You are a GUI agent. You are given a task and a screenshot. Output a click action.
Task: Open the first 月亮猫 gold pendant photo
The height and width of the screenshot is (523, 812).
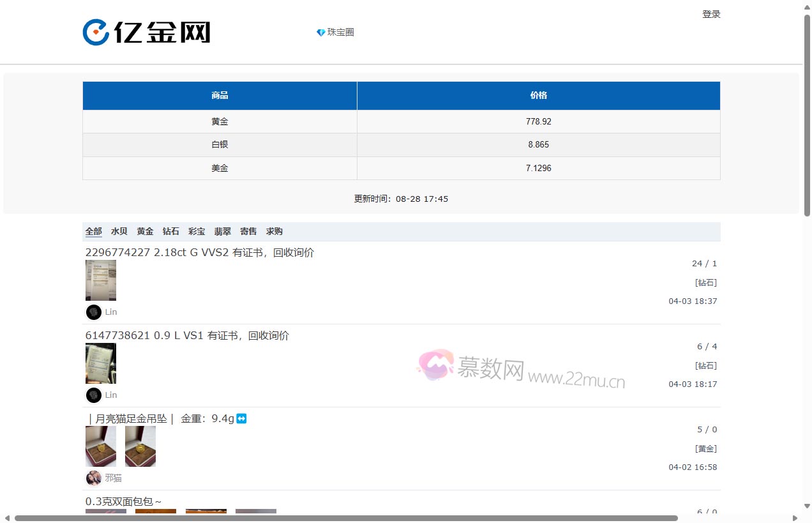(x=101, y=446)
